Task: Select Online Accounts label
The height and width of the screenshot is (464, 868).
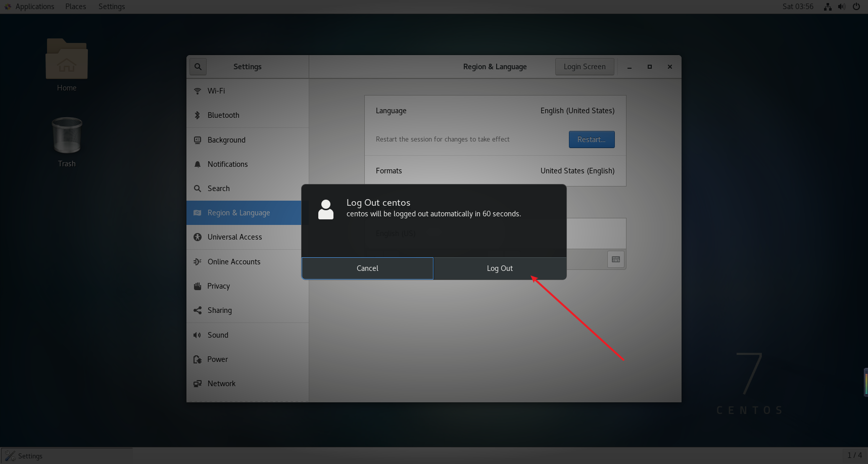Action: coord(234,262)
